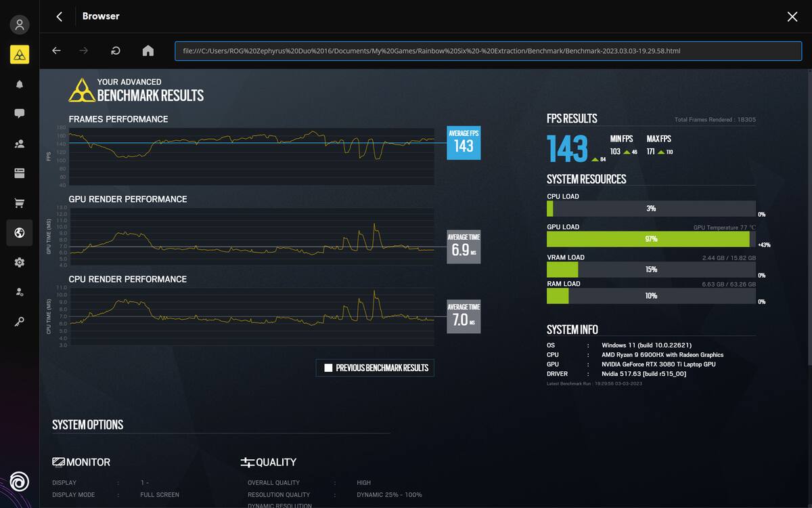Image resolution: width=812 pixels, height=508 pixels.
Task: Click the Frames Performance graph
Action: click(252, 156)
